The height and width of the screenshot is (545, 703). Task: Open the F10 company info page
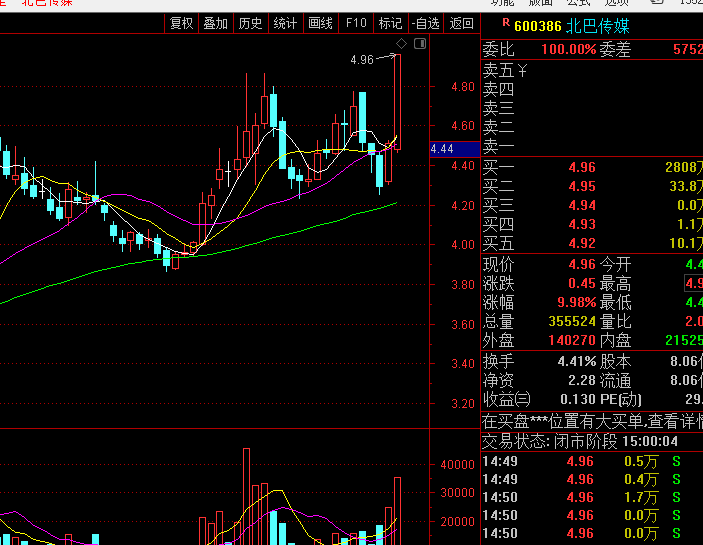(355, 23)
